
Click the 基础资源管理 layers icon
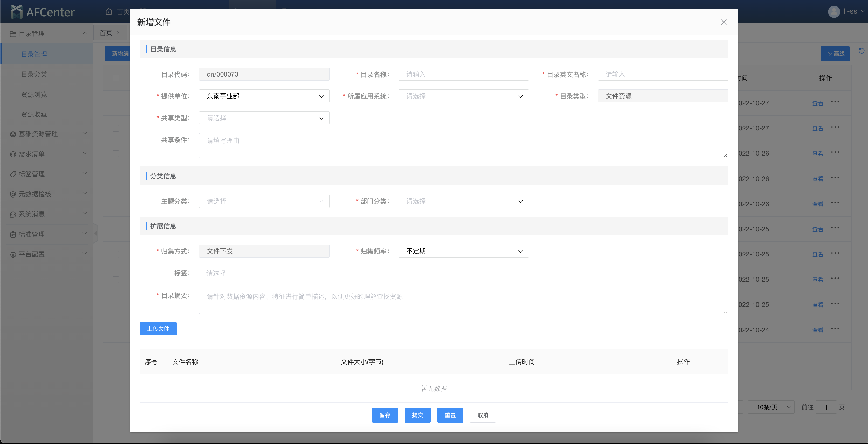13,134
